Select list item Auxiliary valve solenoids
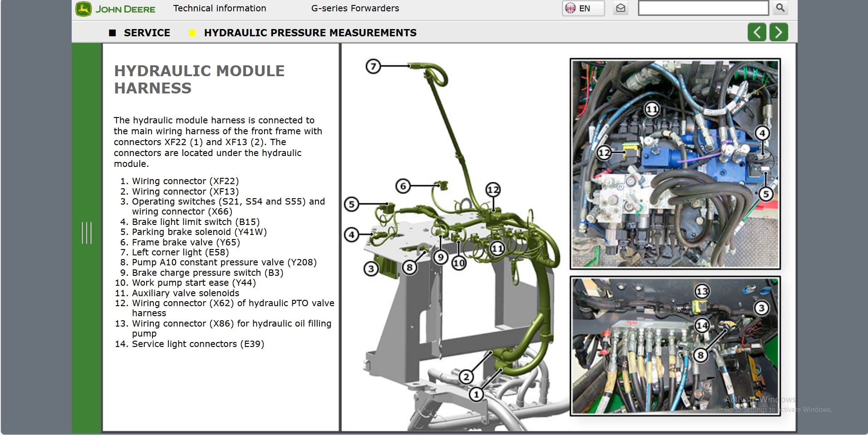The image size is (868, 435). [x=186, y=293]
